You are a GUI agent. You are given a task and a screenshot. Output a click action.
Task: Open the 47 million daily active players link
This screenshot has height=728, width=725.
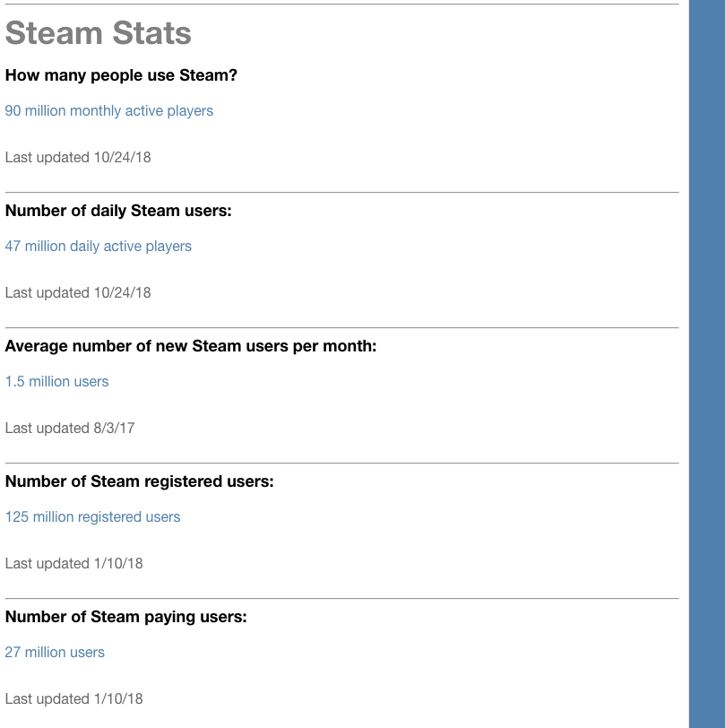[99, 246]
